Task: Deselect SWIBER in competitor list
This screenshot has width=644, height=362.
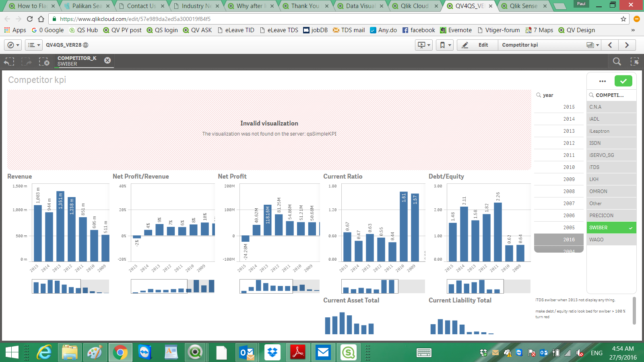Action: pyautogui.click(x=611, y=228)
